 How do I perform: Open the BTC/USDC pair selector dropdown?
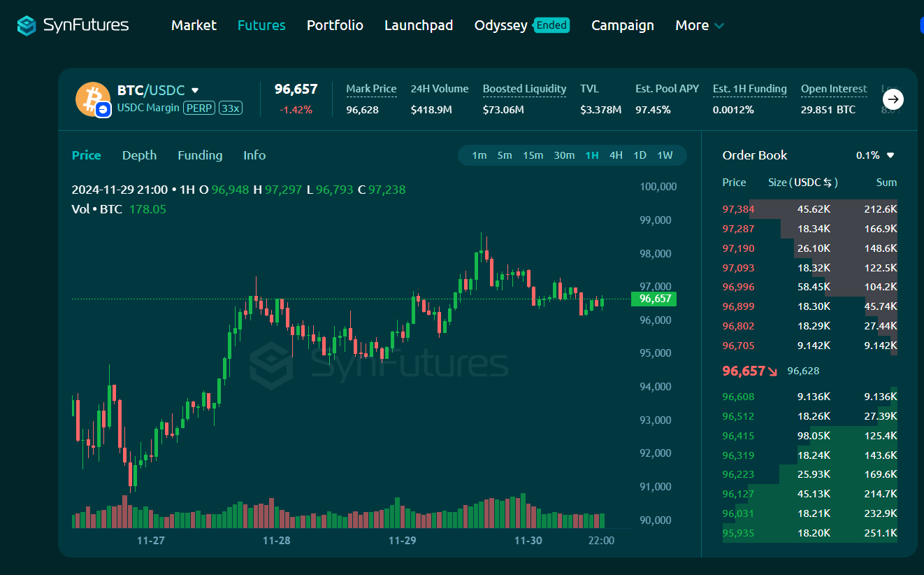pos(195,90)
